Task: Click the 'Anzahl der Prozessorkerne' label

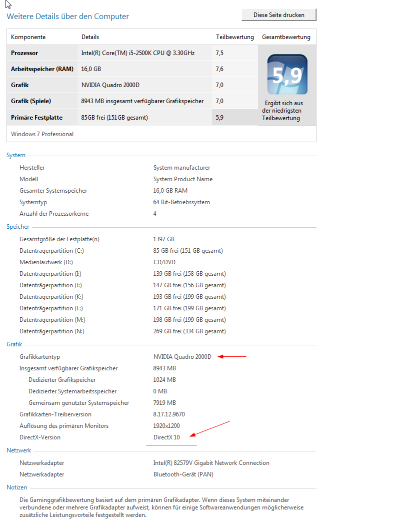Action: 54,214
